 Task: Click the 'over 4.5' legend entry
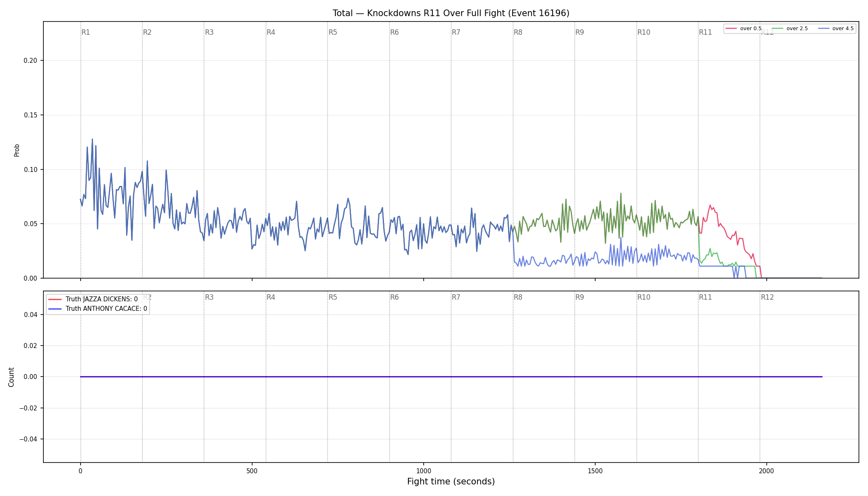836,29
